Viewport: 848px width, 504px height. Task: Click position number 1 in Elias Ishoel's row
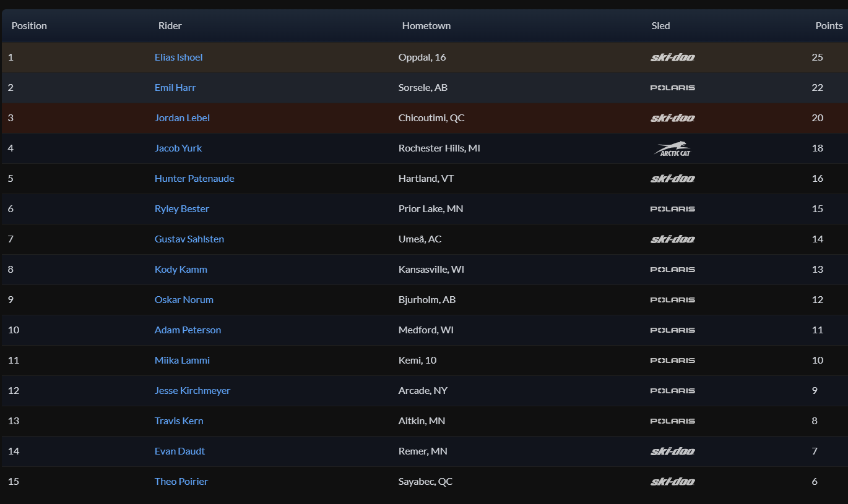pos(11,57)
